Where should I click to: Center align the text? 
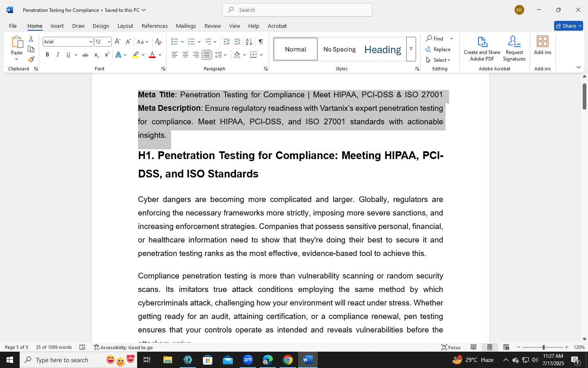(x=185, y=55)
